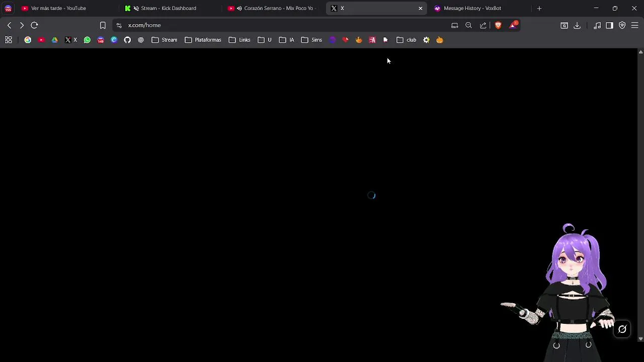
Task: Open the ChatGPT bookmark icon
Action: [x=141, y=40]
